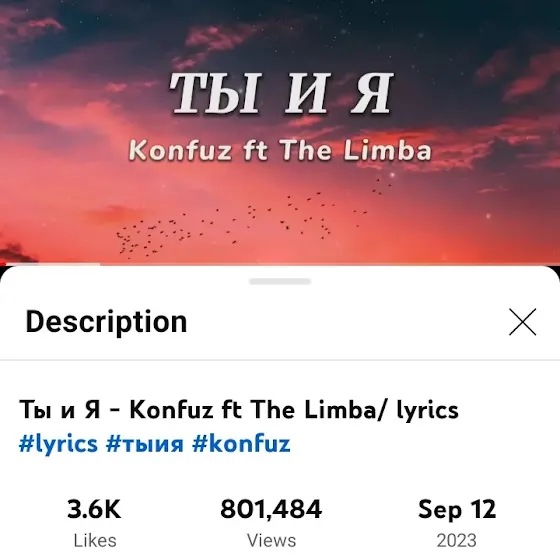Click the Views label

[272, 540]
